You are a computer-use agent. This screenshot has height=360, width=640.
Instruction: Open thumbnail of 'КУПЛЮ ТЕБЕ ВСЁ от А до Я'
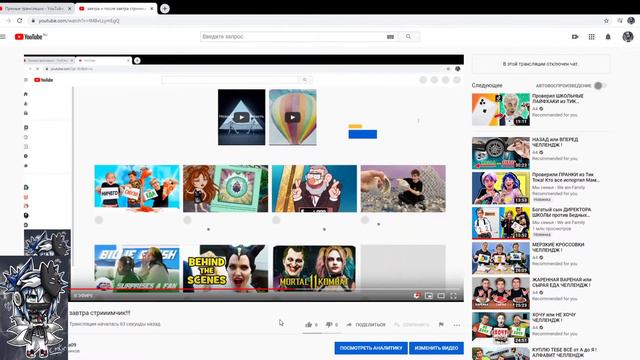click(x=501, y=353)
